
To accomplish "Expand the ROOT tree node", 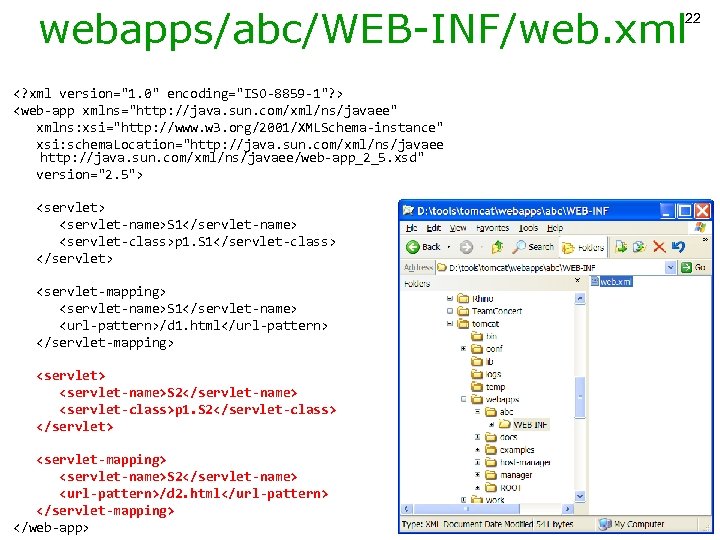I will click(478, 488).
